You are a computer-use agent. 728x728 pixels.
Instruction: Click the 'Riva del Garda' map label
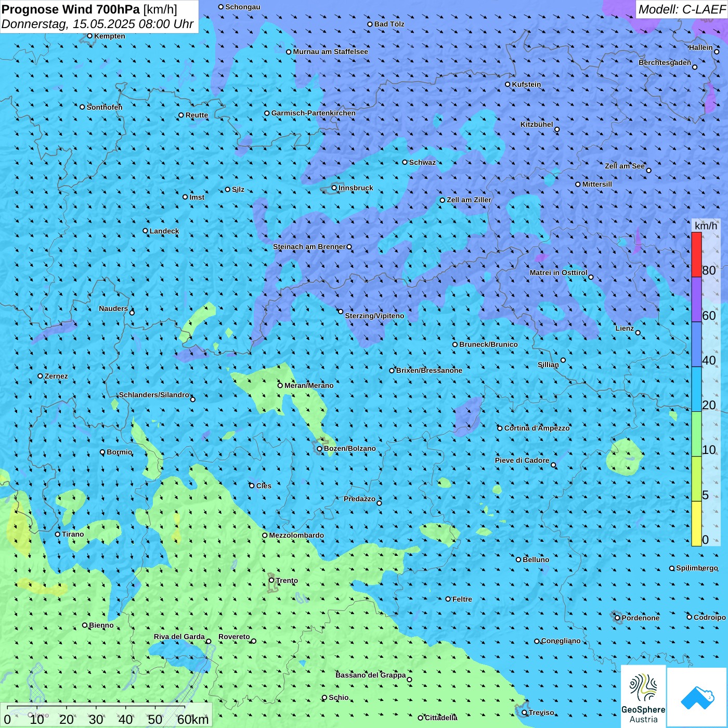point(179,636)
